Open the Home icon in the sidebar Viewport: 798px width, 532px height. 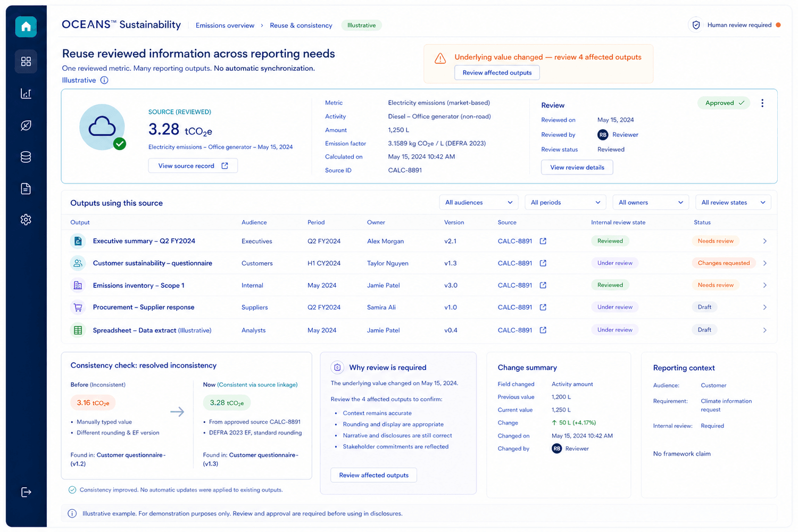point(26,27)
